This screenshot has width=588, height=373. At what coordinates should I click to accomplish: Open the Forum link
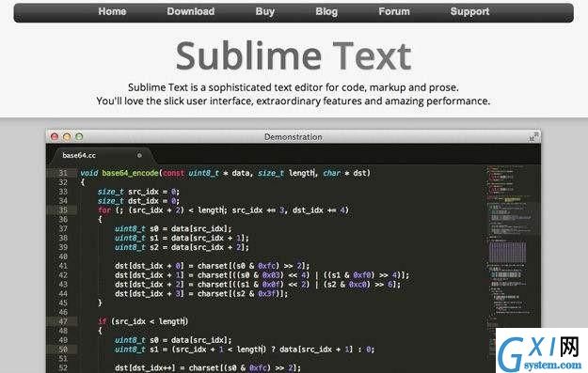[394, 11]
